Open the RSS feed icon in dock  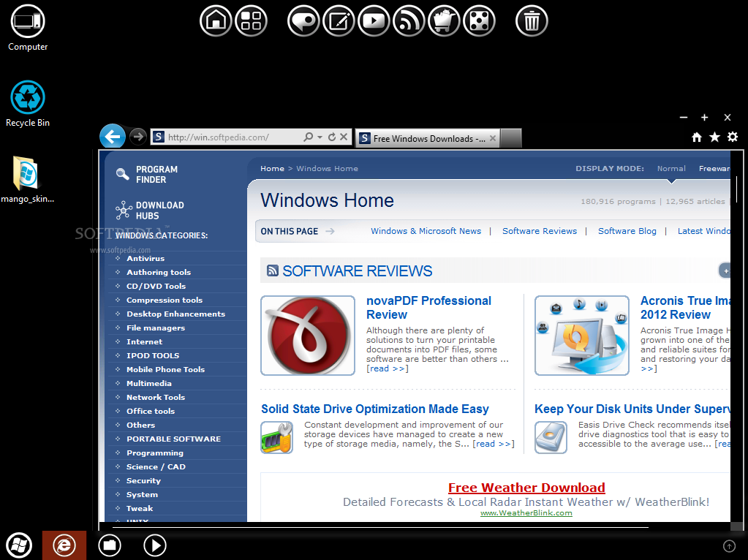(409, 20)
